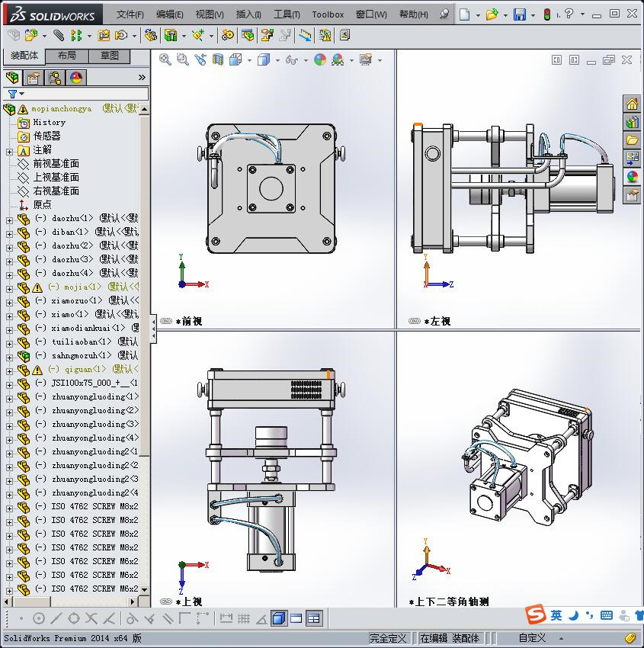Open the Section View tool

218,60
